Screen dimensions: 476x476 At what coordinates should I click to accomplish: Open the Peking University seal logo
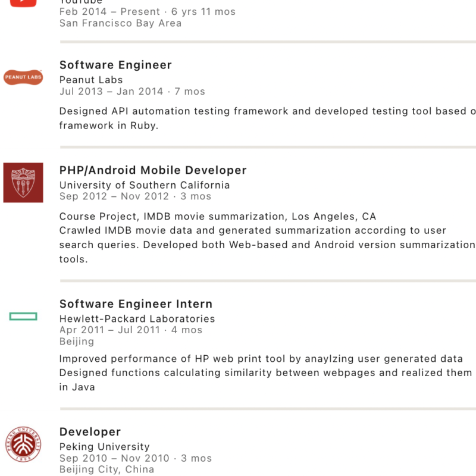[x=23, y=444]
